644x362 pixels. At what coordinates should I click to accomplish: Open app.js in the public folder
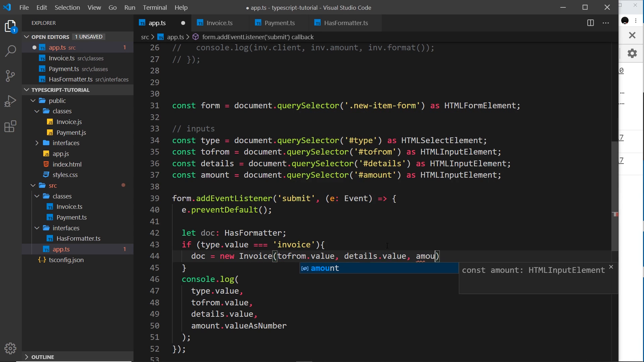pos(61,154)
